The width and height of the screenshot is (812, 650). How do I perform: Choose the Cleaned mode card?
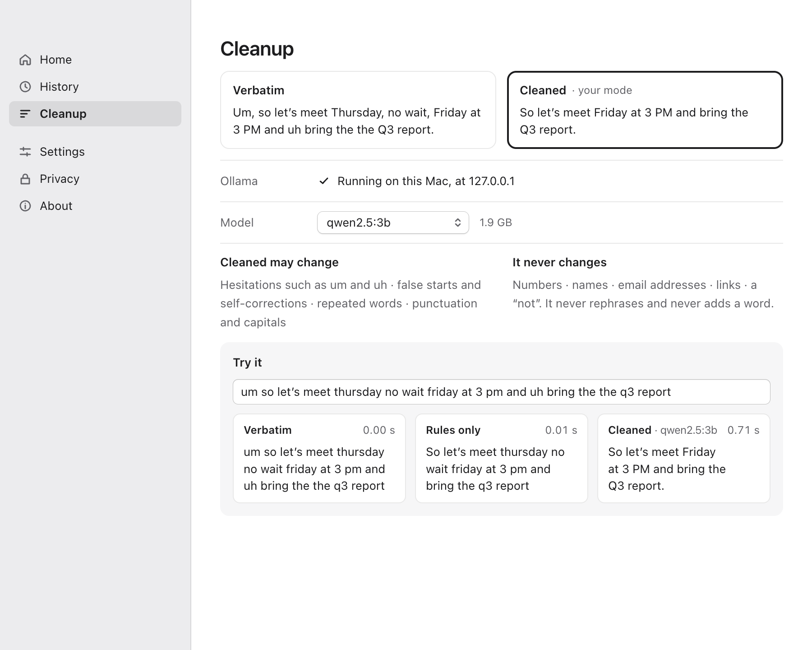click(645, 110)
